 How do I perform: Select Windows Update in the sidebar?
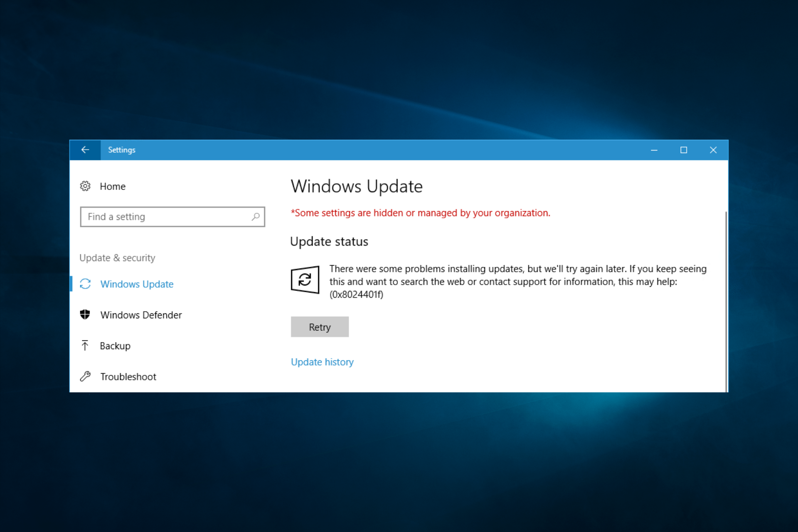[137, 284]
